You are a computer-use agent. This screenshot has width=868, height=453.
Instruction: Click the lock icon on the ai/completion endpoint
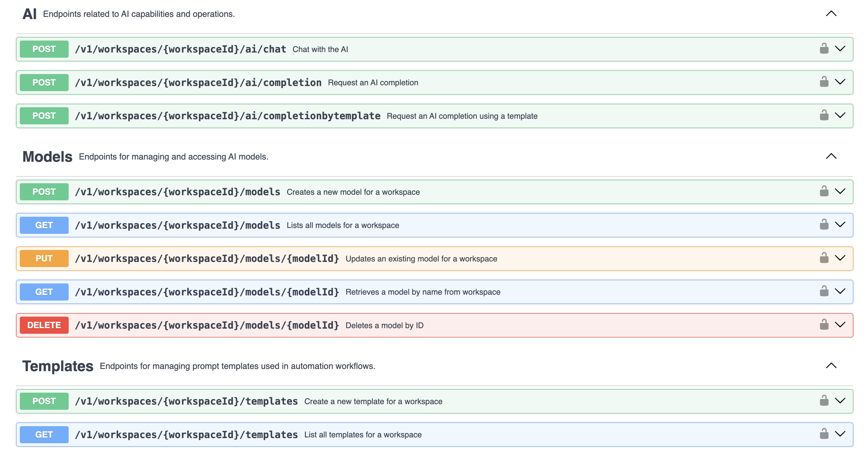824,82
